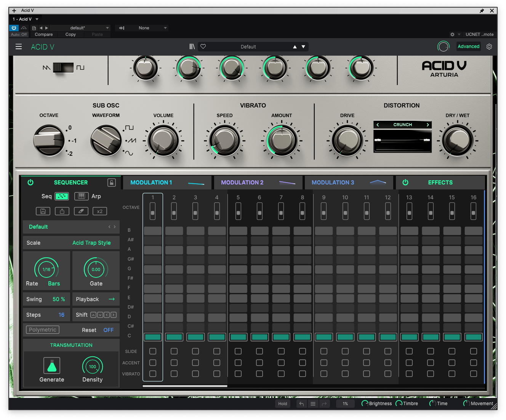Select the previous preset with the up triangle
This screenshot has height=420, width=506.
pos(295,47)
